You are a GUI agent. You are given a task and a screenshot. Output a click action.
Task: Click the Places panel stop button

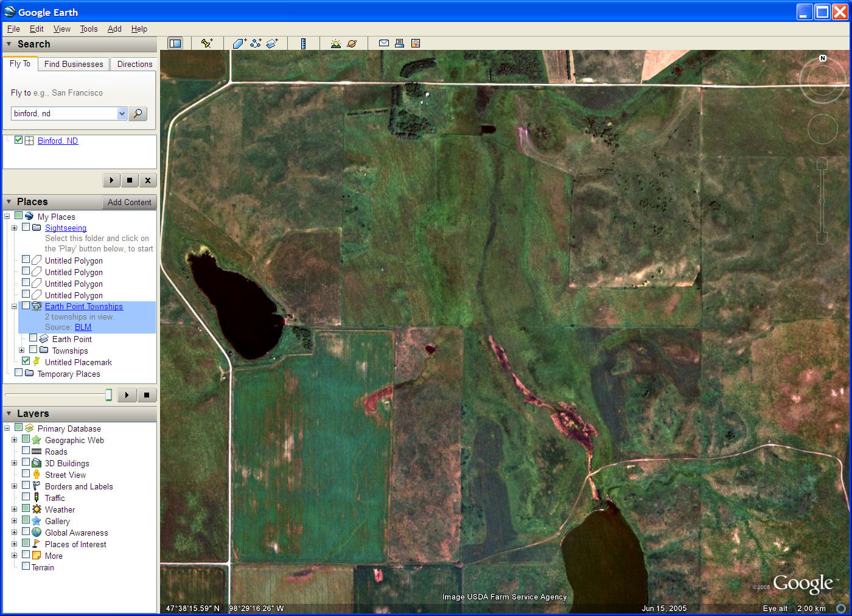tap(147, 395)
